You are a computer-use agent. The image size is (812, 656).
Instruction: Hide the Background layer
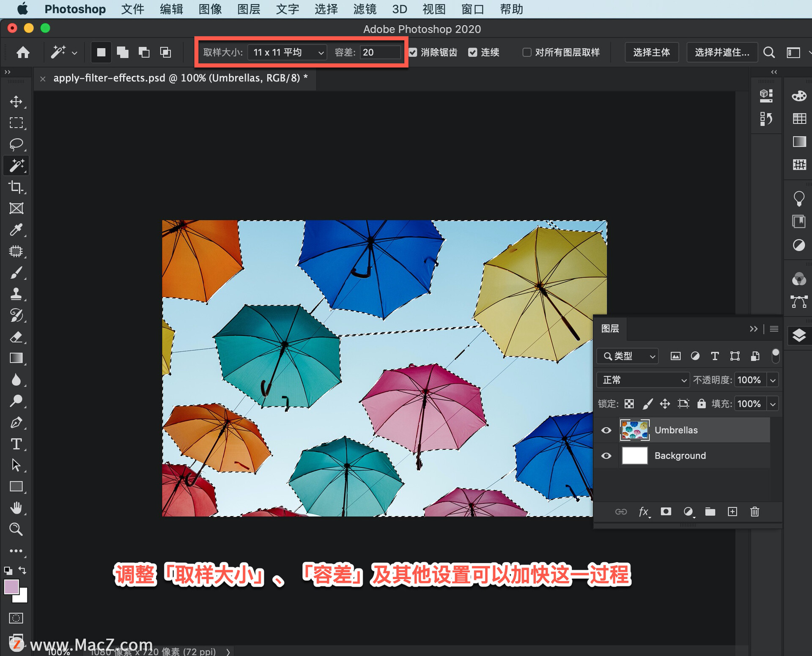(606, 456)
